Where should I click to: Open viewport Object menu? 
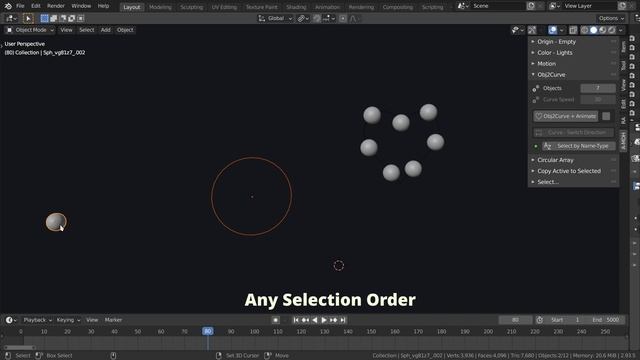[x=125, y=30]
